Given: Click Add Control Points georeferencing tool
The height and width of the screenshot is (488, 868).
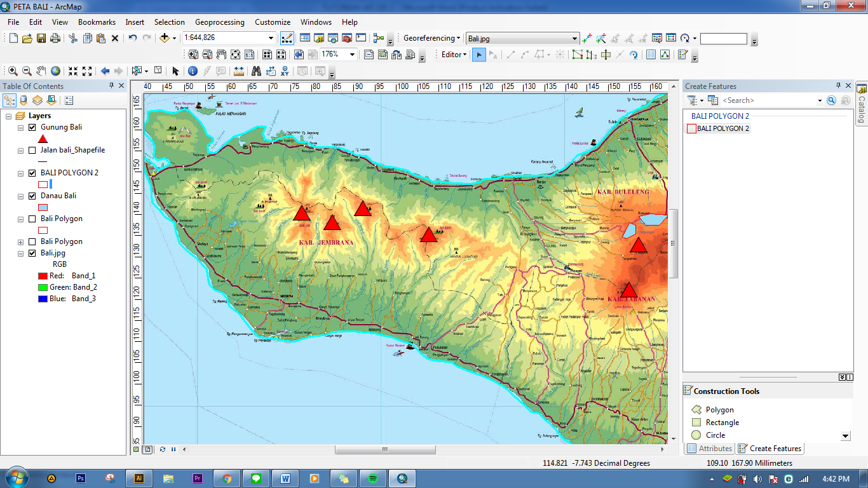Looking at the screenshot, I should coord(587,38).
